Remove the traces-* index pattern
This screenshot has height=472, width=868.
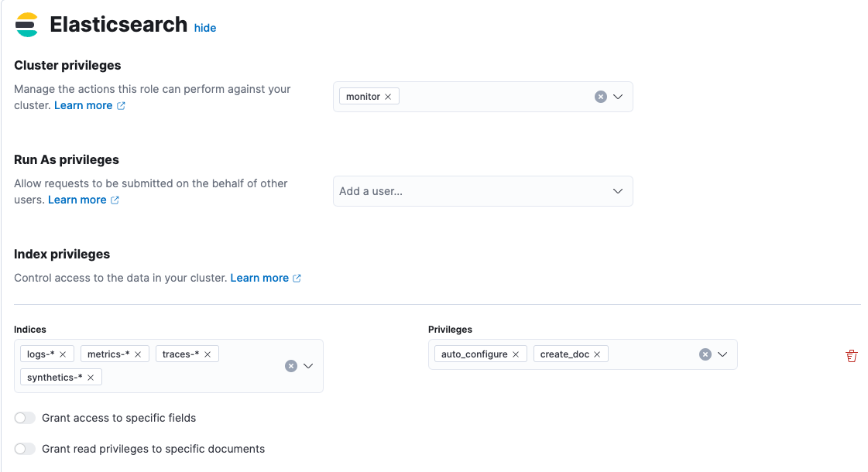tap(207, 354)
